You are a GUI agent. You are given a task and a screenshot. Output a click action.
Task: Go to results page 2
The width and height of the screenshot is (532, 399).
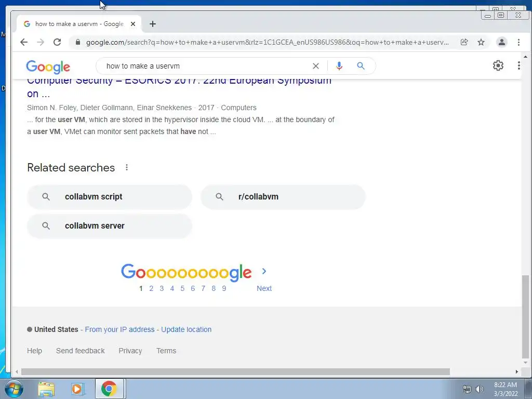click(151, 288)
